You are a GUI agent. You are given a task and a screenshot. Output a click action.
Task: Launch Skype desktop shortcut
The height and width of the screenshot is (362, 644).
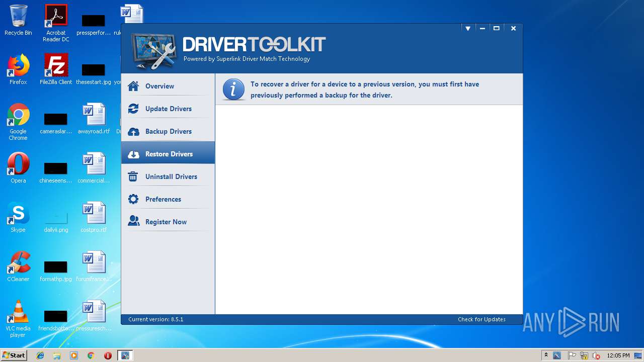[18, 217]
